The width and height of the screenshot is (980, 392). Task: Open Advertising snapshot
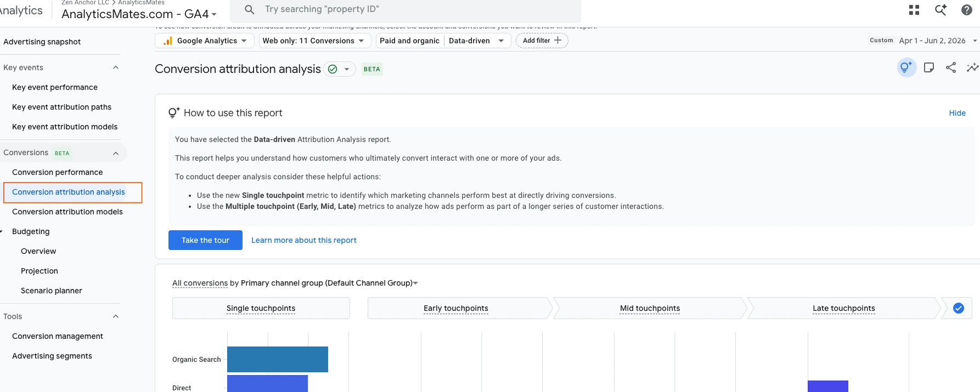point(42,42)
